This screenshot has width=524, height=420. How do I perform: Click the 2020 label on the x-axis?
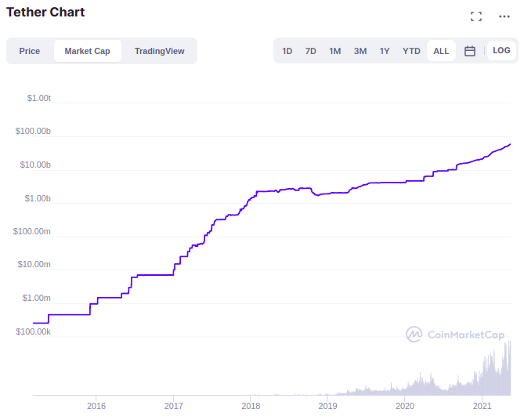(405, 406)
